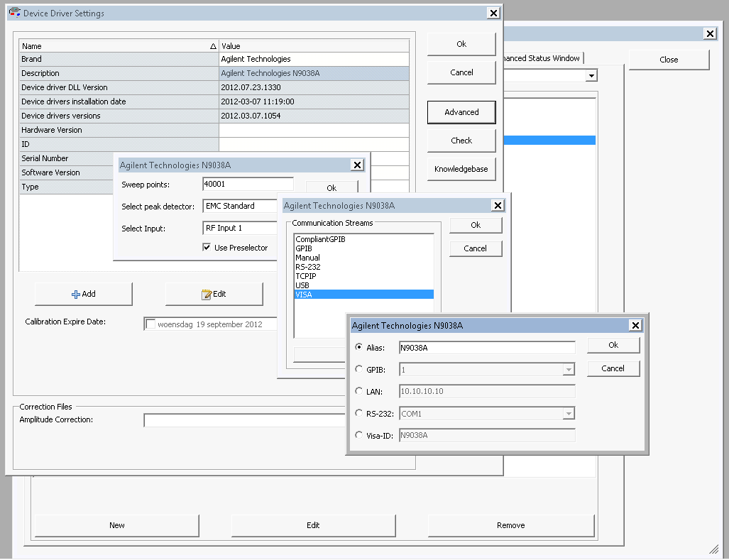Click Cancel in Device Driver Settings

(461, 72)
